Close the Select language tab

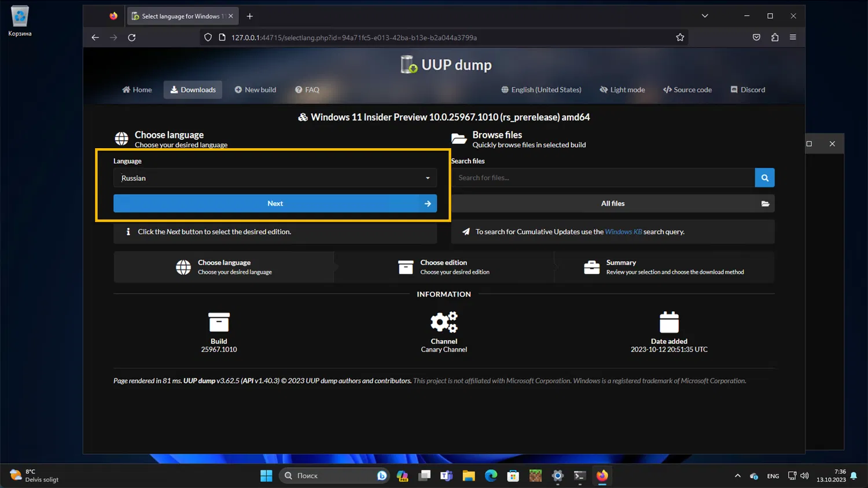click(231, 16)
